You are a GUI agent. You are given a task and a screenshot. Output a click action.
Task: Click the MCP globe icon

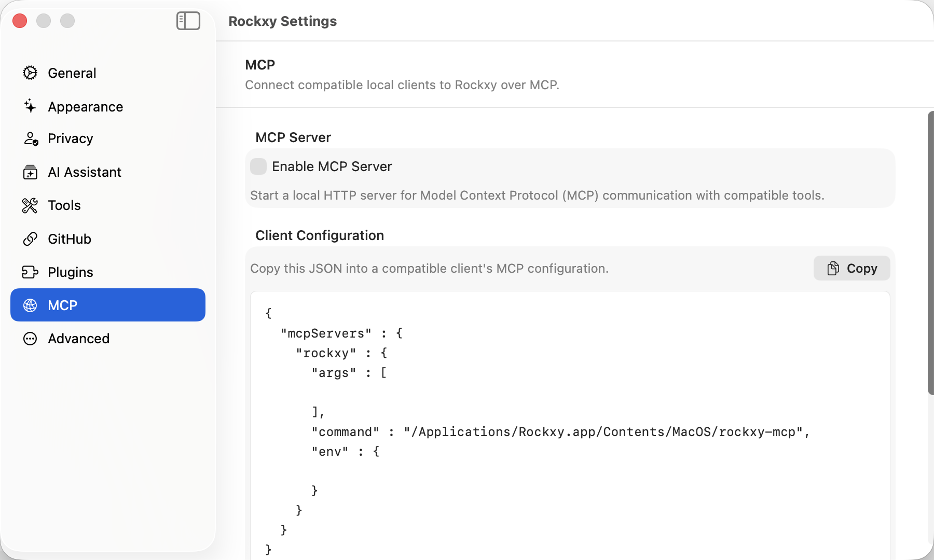[30, 305]
